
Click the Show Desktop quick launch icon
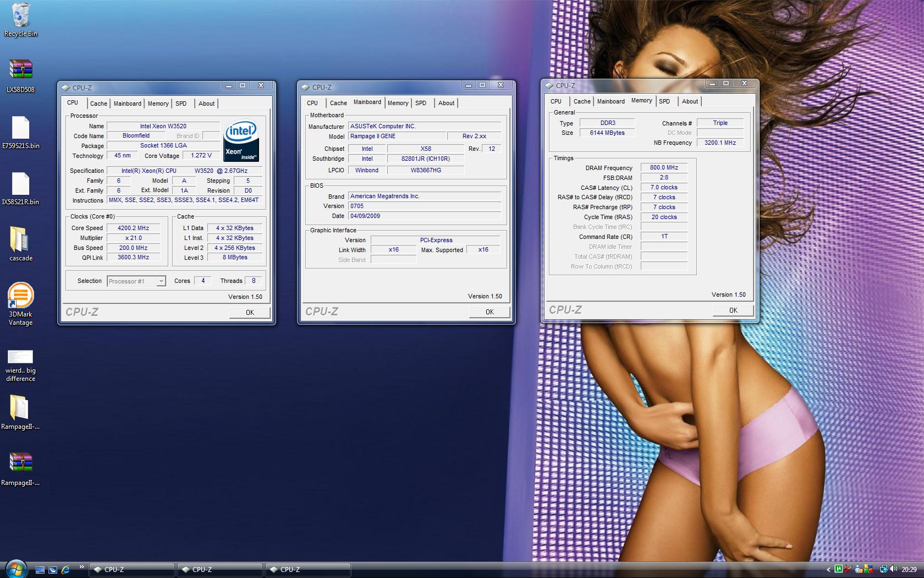click(x=40, y=570)
